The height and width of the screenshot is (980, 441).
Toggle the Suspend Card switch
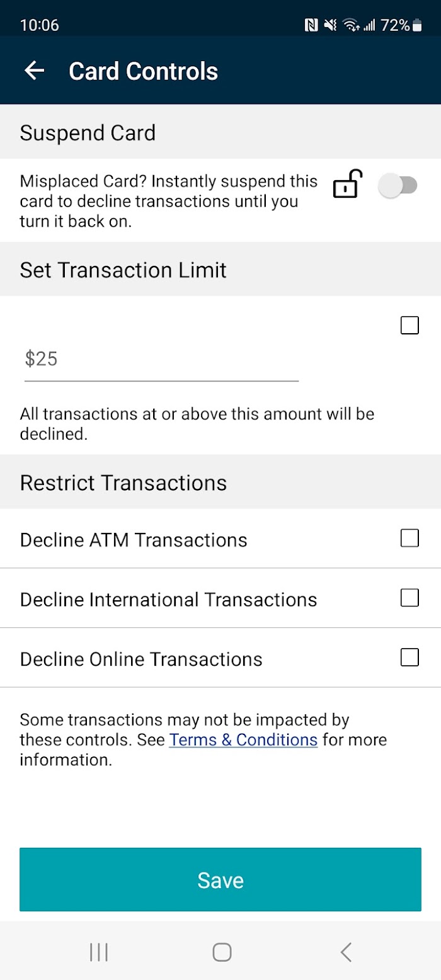point(398,186)
